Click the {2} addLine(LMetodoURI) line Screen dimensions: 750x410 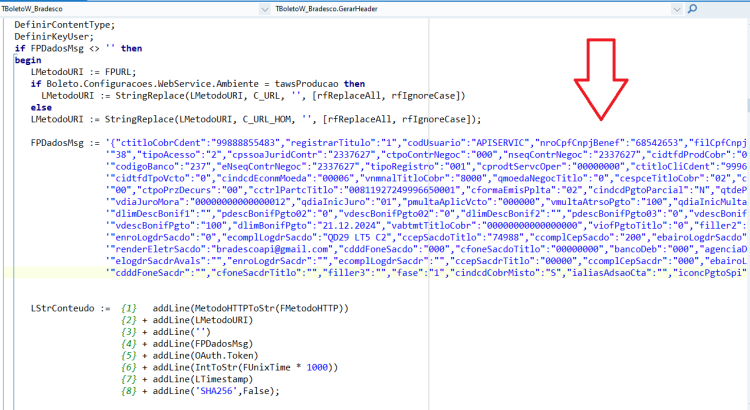[187, 321]
